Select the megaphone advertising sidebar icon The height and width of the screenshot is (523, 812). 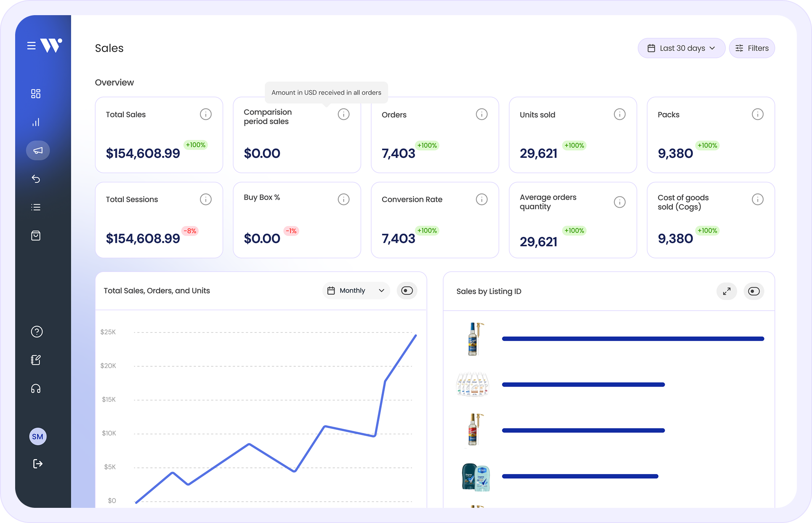[38, 150]
